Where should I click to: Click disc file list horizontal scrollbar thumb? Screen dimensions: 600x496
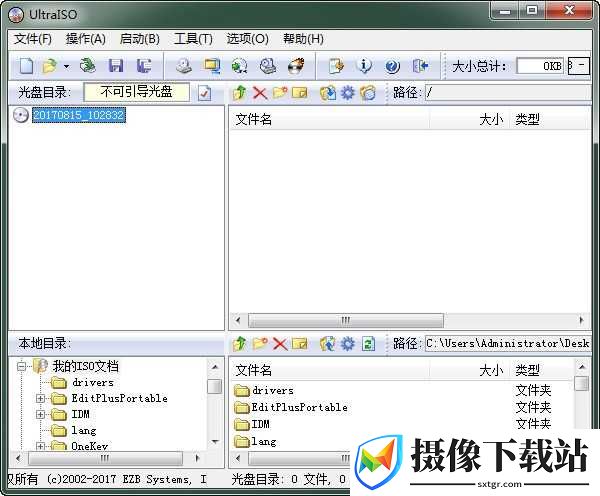tap(346, 320)
